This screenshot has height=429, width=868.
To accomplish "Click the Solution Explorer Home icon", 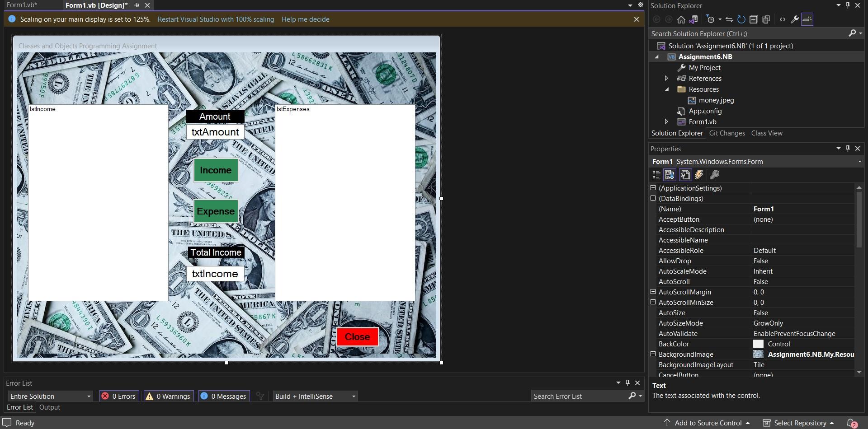I will point(681,19).
